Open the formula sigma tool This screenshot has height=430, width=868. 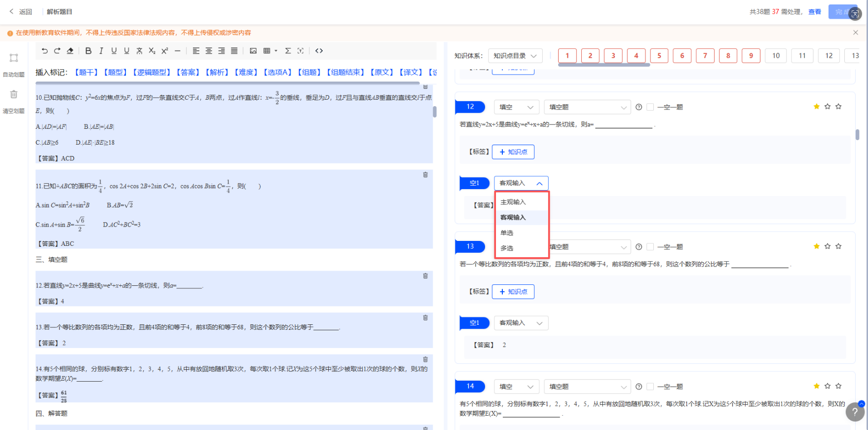point(288,51)
